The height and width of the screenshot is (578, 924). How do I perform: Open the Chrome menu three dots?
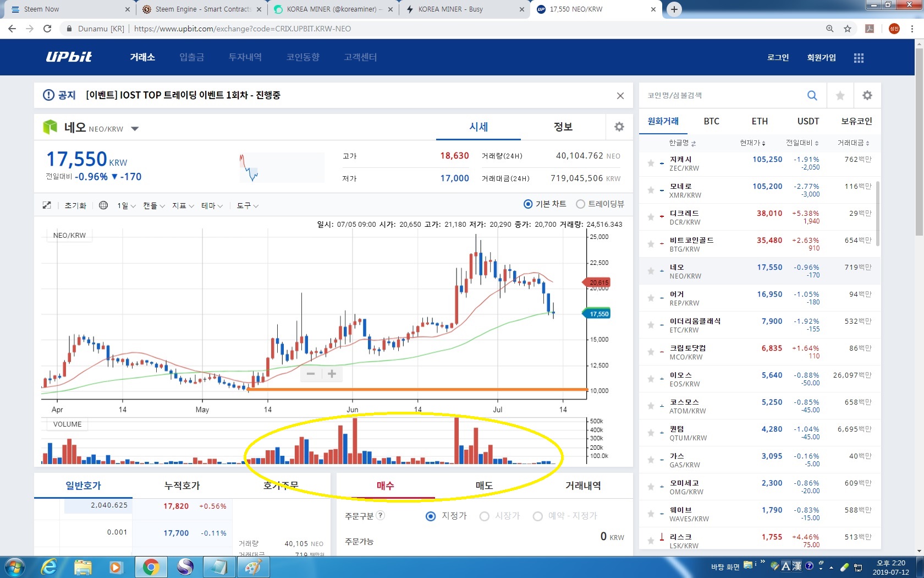coord(912,29)
